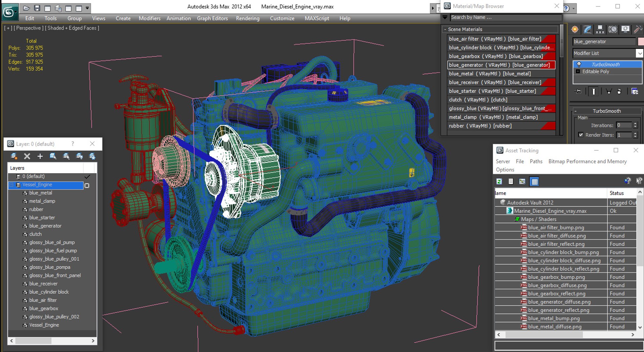Click the Perspective viewport label
The width and height of the screenshot is (644, 352).
pos(29,28)
